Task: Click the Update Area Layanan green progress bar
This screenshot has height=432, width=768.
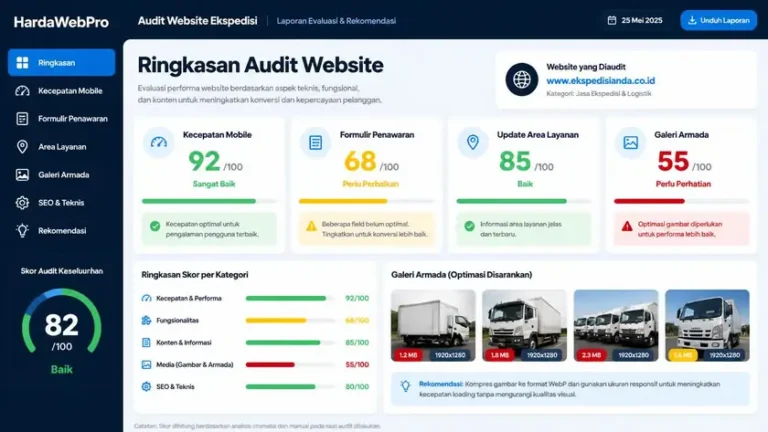Action: (524, 201)
